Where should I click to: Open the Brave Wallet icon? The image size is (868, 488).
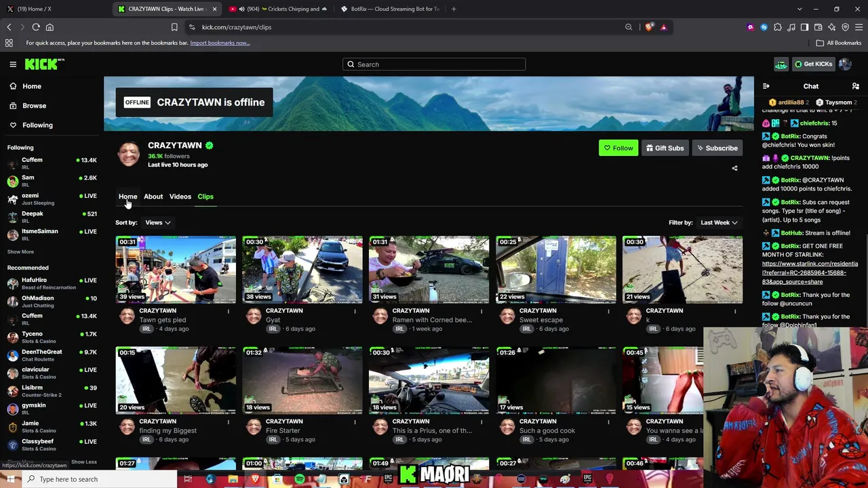[818, 27]
